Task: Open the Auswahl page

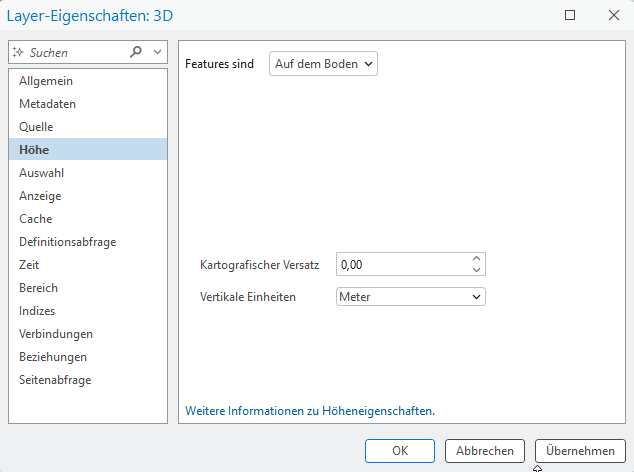Action: 88,173
